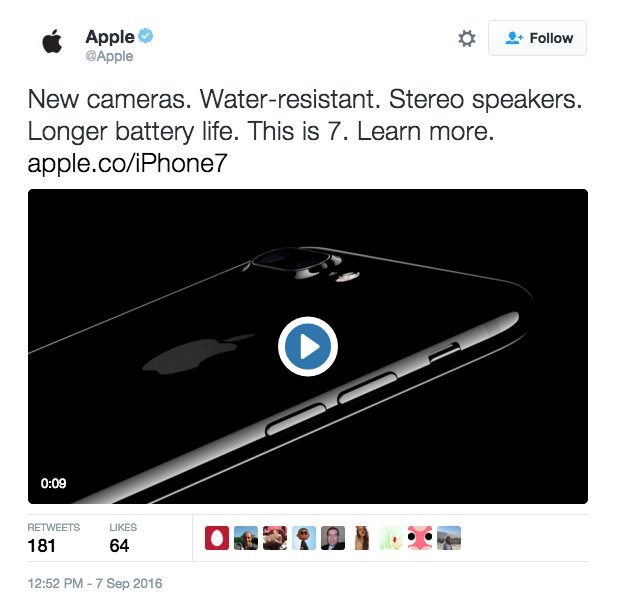The image size is (621, 606).
Task: Click the Apple display name
Action: pyautogui.click(x=110, y=37)
